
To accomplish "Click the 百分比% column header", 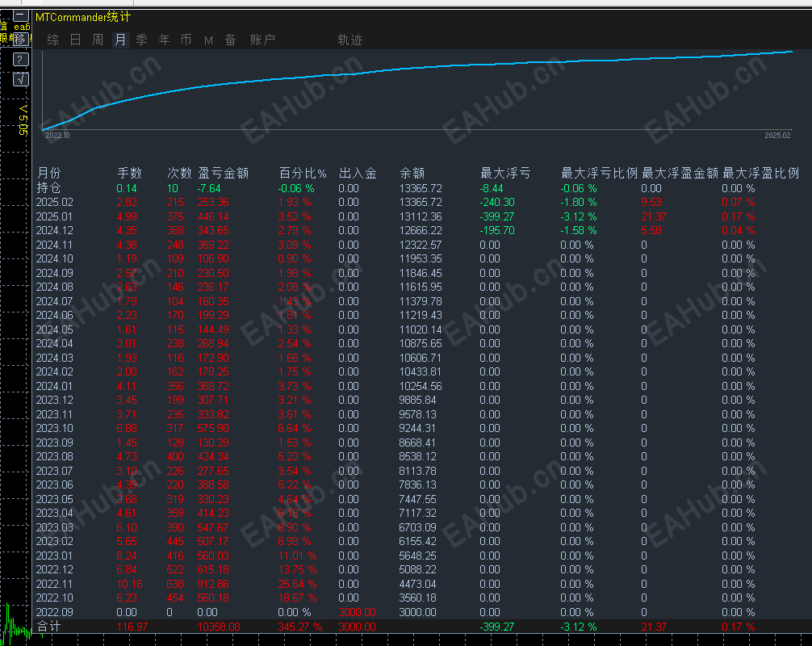I will [x=303, y=173].
